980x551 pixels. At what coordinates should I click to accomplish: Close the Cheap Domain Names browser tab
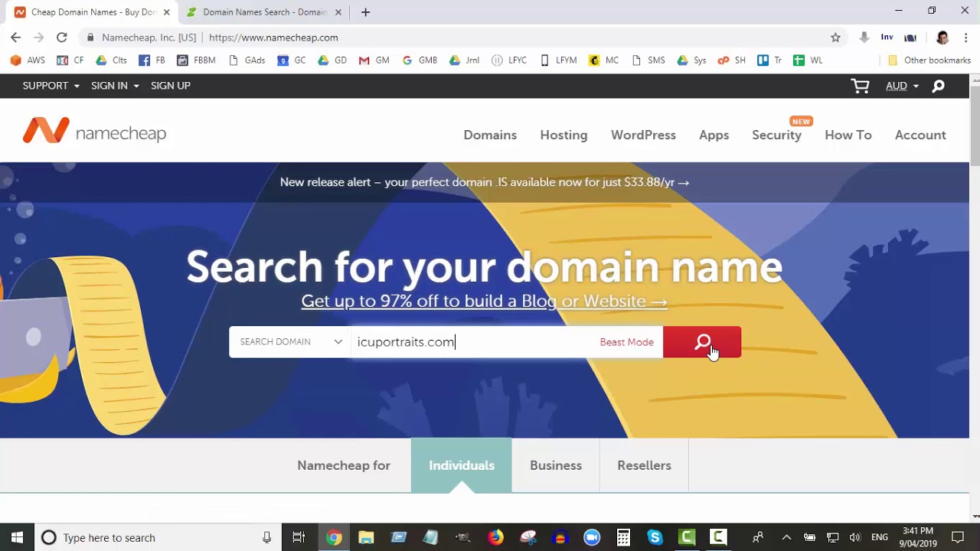click(166, 12)
